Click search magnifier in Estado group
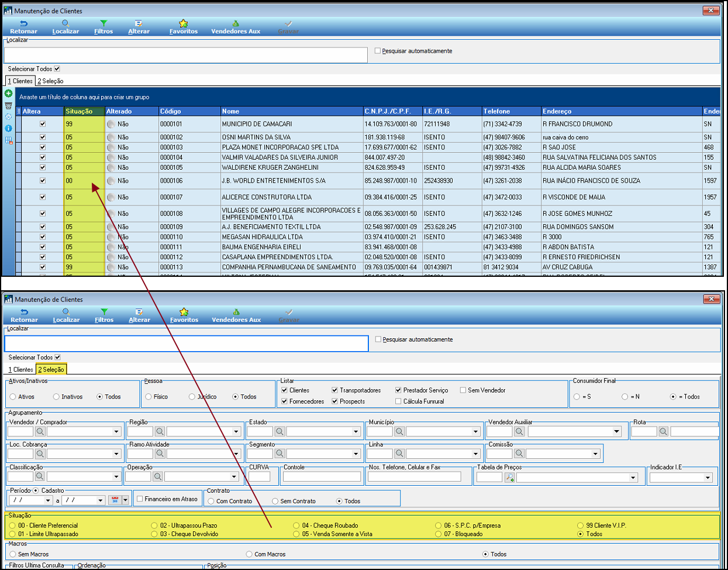Viewport: 728px width, 570px height. coord(280,431)
